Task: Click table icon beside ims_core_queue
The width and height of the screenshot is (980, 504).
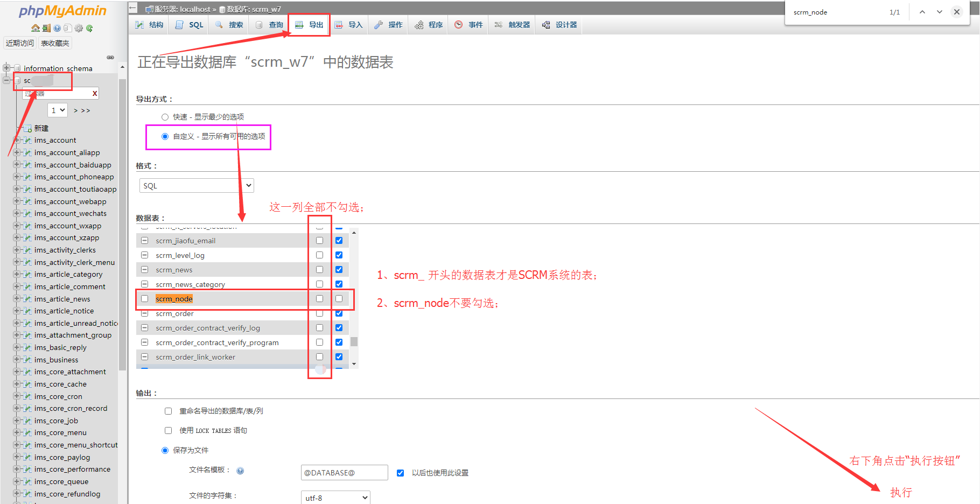Action: [x=27, y=481]
